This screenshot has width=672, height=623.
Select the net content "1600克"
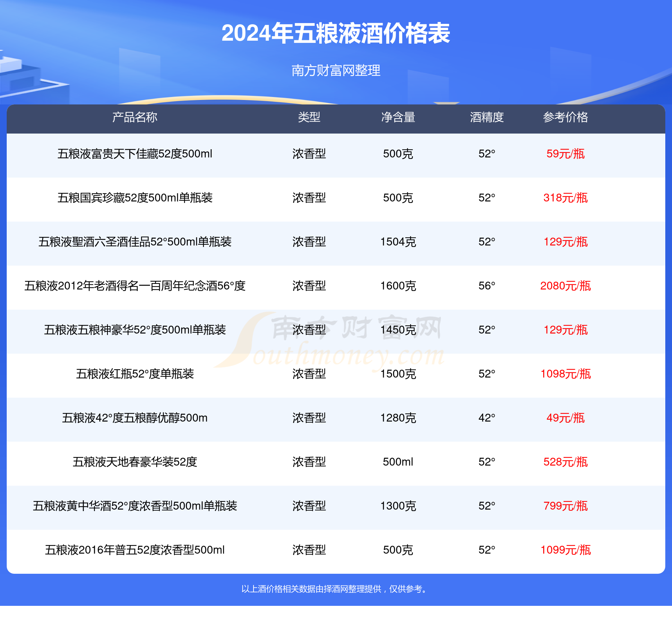398,286
